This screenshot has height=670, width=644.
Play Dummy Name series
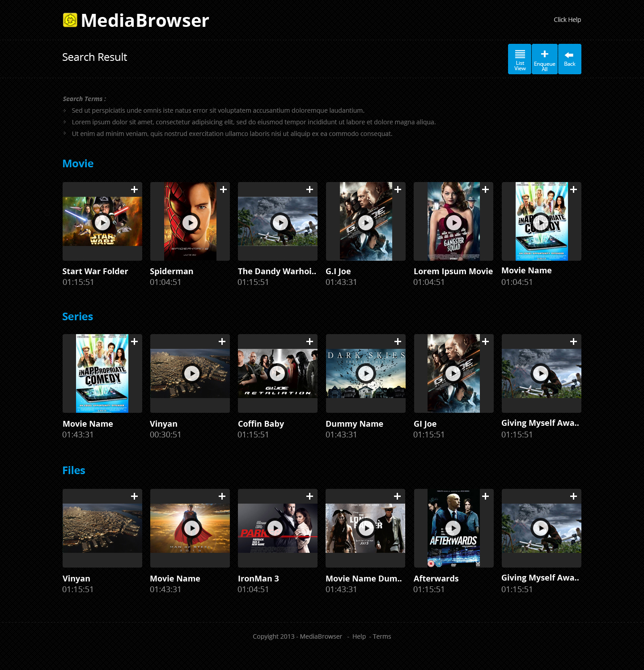pyautogui.click(x=366, y=373)
